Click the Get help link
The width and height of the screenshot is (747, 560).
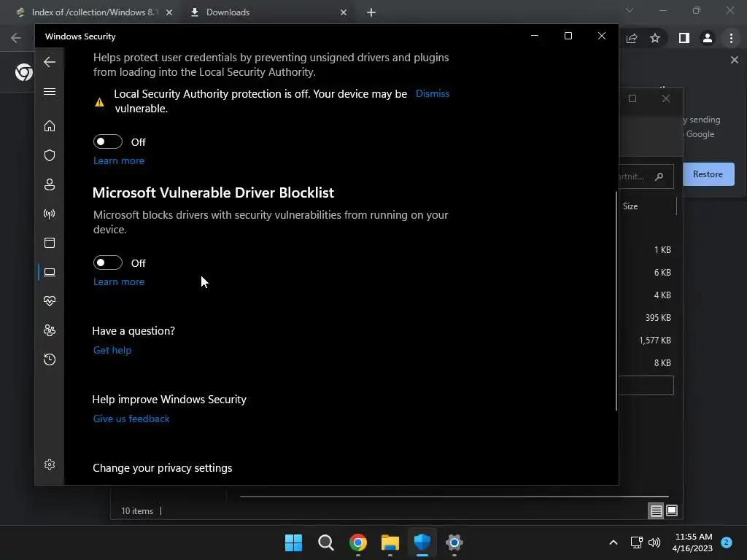[112, 351]
